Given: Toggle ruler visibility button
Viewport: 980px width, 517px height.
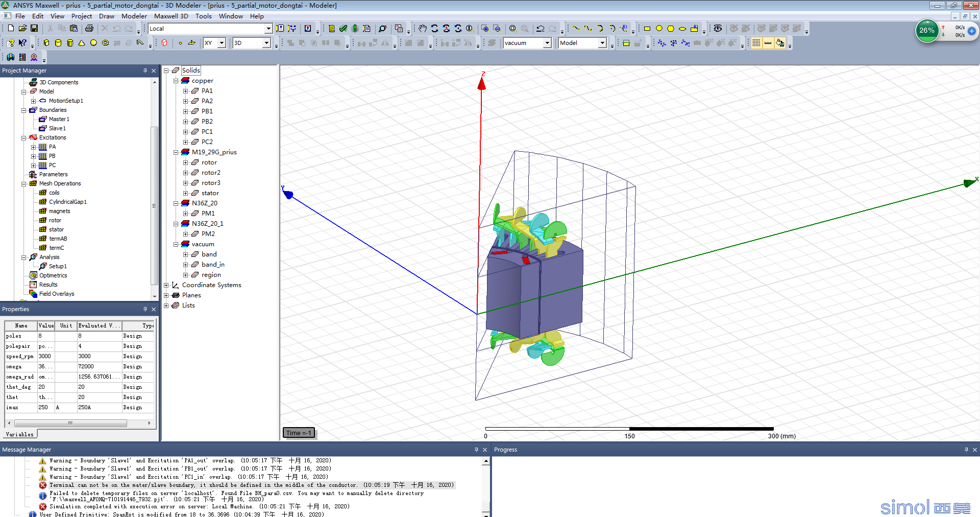Looking at the screenshot, I should click(x=768, y=43).
